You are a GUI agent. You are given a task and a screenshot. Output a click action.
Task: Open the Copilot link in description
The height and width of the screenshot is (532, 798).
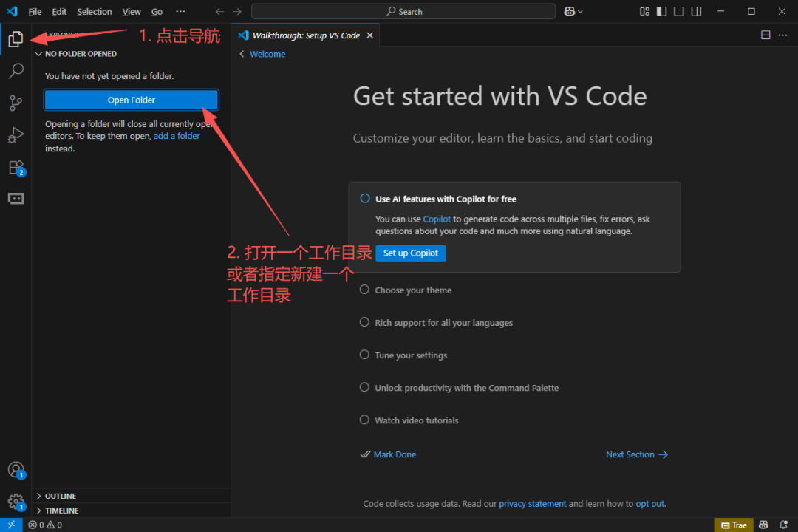pos(437,219)
